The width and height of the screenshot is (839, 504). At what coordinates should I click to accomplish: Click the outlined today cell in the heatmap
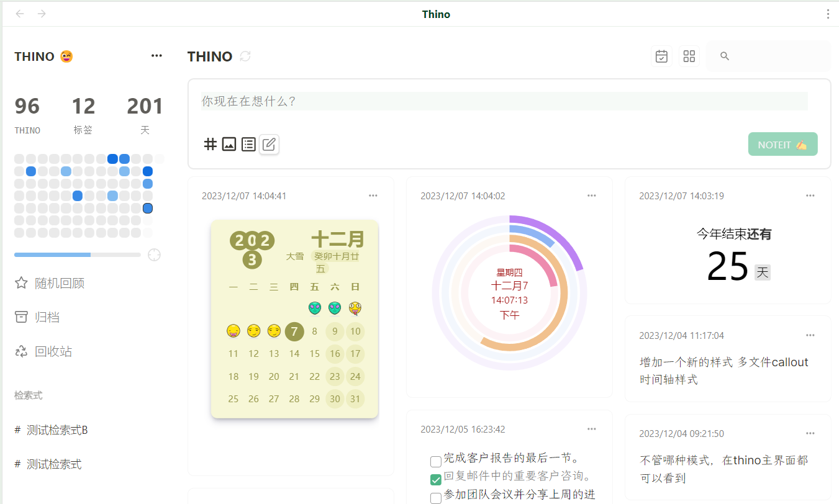point(148,209)
